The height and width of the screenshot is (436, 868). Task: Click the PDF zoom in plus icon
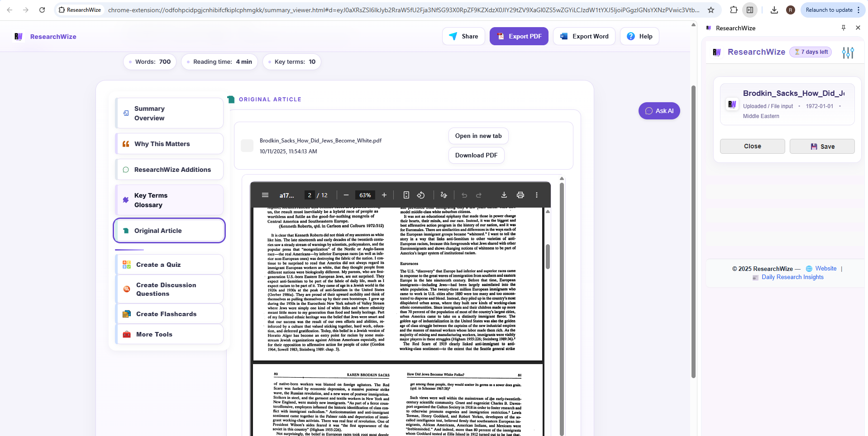coord(384,195)
